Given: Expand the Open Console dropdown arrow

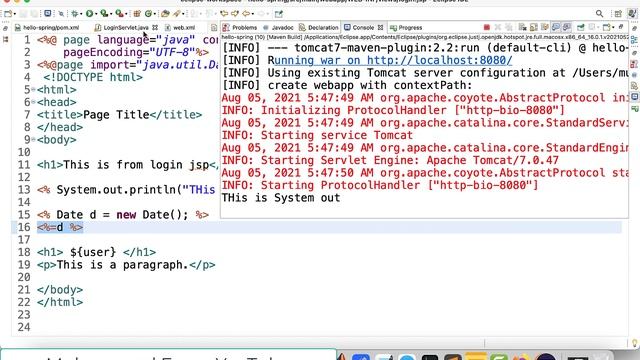Looking at the screenshot, I should click(x=613, y=27).
